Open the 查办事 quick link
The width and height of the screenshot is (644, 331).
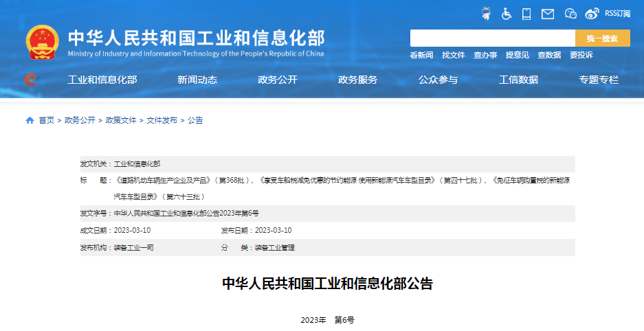click(485, 55)
